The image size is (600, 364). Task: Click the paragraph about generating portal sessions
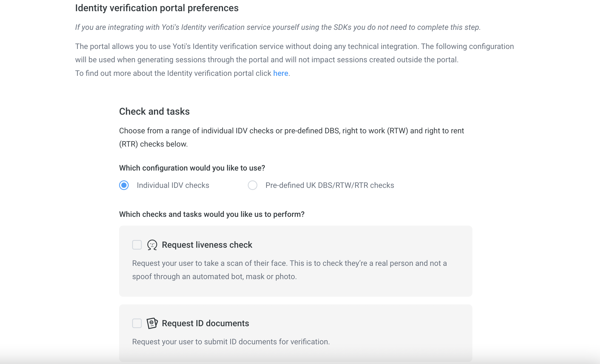pos(294,53)
